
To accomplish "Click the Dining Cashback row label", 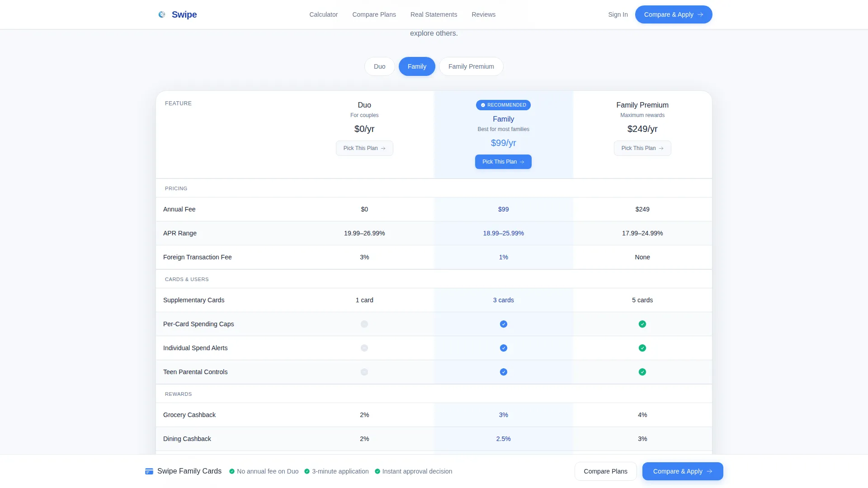I will point(187,439).
